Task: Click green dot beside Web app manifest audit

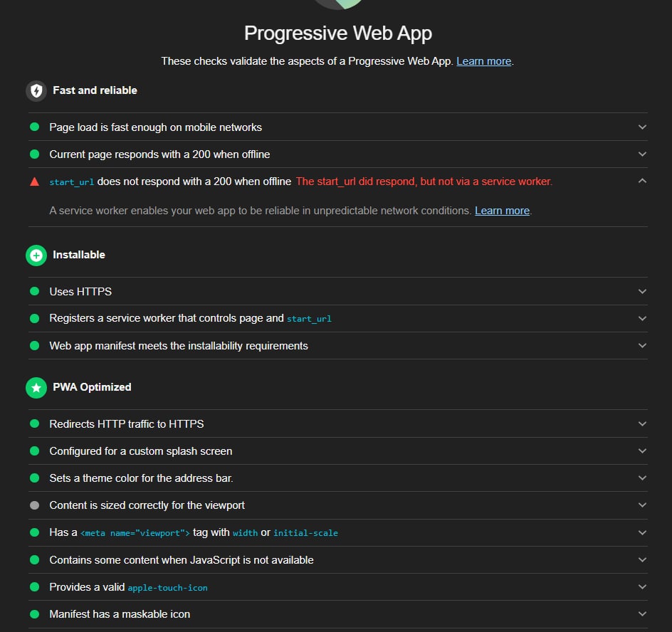Action: coord(35,345)
